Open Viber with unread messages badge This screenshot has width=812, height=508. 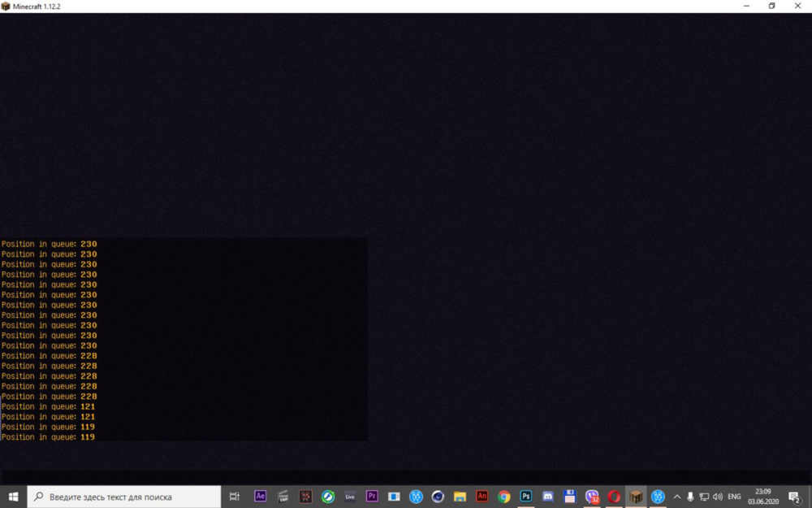[x=592, y=497]
